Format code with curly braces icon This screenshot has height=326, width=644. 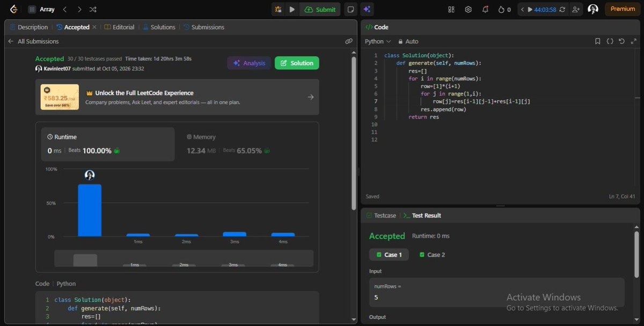610,41
